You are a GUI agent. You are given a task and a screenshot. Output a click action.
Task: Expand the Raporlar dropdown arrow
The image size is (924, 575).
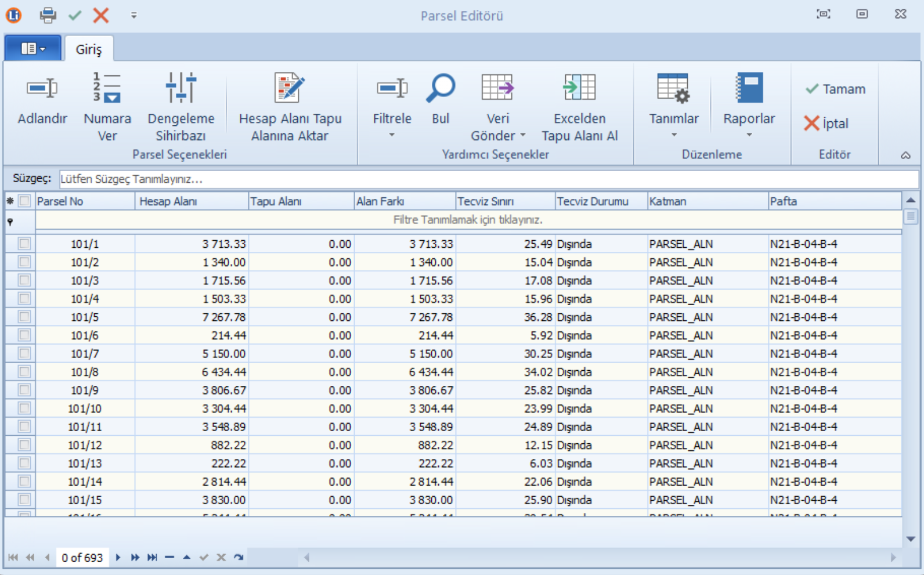click(x=749, y=135)
